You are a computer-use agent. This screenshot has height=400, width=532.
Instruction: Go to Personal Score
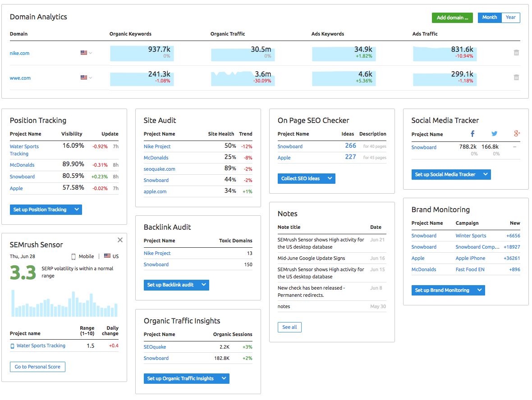click(x=37, y=367)
